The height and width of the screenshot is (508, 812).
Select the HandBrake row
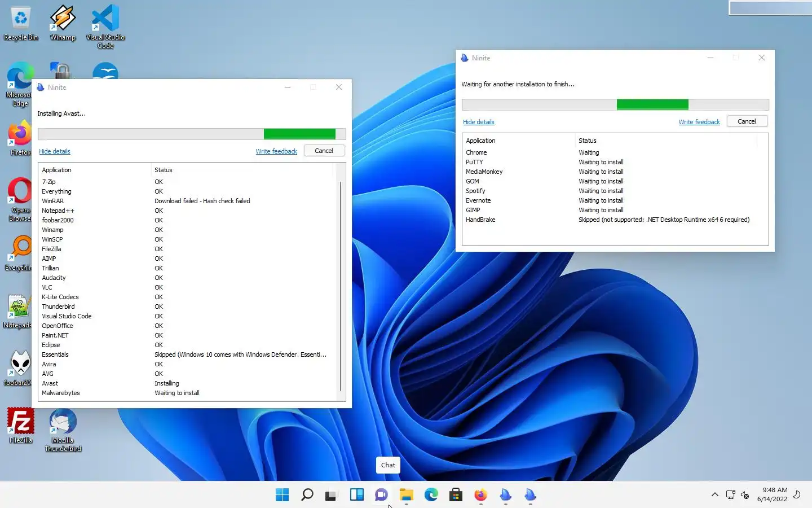click(x=611, y=220)
